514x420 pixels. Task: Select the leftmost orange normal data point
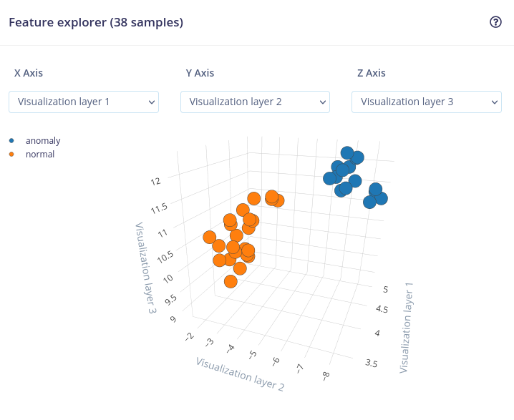[210, 237]
